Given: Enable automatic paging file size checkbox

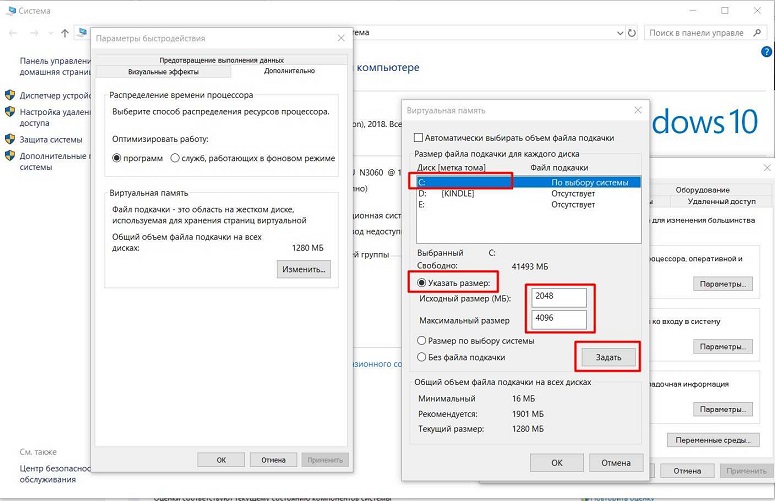Looking at the screenshot, I should pos(419,138).
